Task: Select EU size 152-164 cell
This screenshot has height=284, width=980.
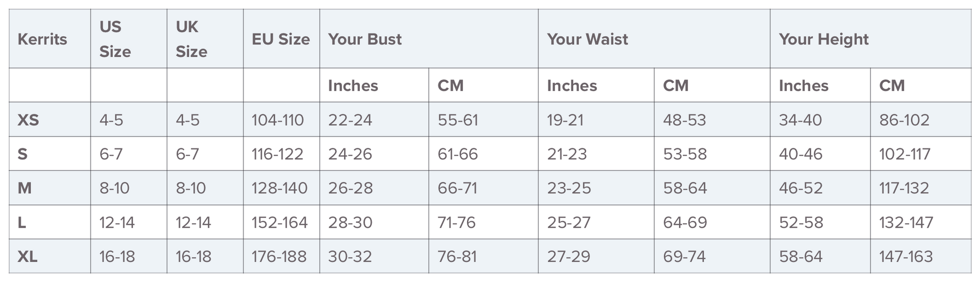Action: click(279, 223)
